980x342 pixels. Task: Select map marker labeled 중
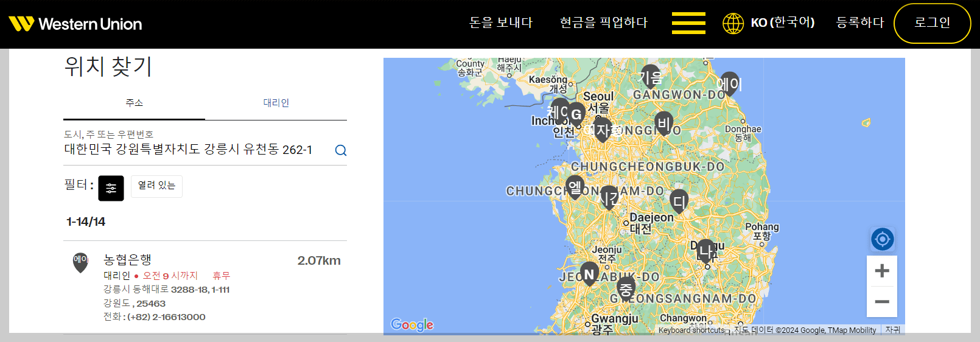coord(626,288)
